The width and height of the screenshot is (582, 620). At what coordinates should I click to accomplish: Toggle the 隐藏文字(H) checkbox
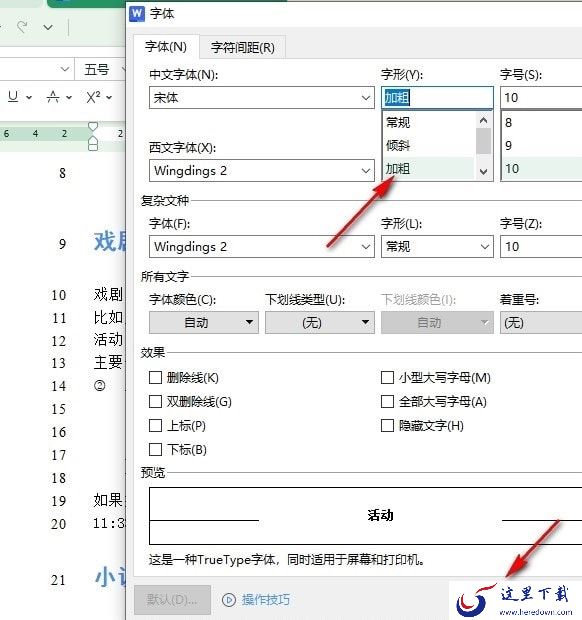coord(387,425)
